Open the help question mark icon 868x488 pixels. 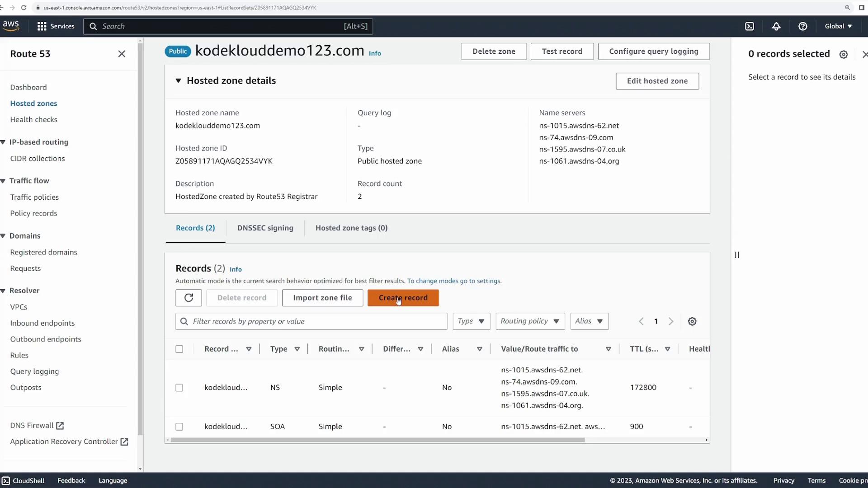pyautogui.click(x=803, y=26)
